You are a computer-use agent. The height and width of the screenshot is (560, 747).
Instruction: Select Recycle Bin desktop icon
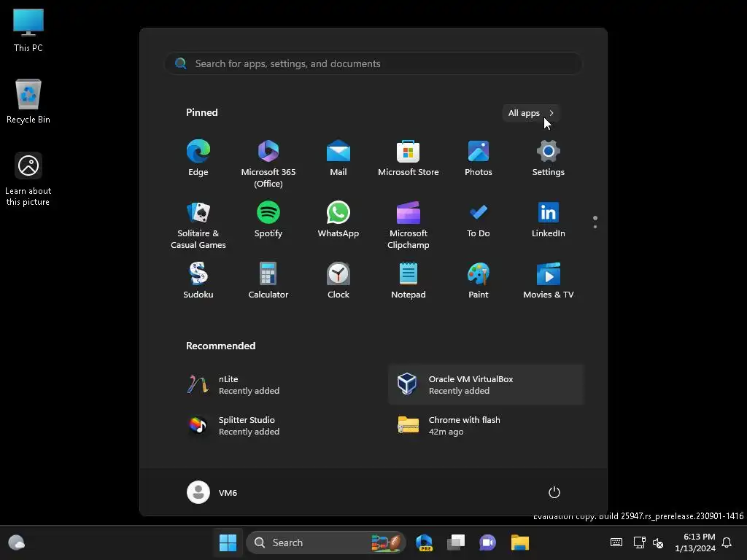click(28, 101)
